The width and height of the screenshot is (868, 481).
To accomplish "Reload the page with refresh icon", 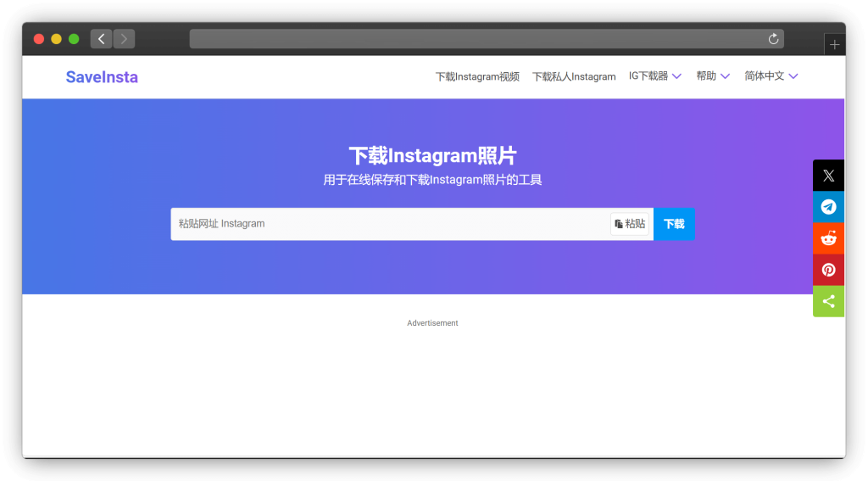I will 773,39.
